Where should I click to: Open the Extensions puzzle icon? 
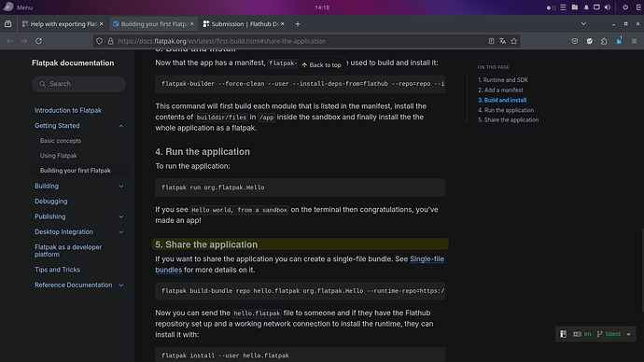pos(604,41)
